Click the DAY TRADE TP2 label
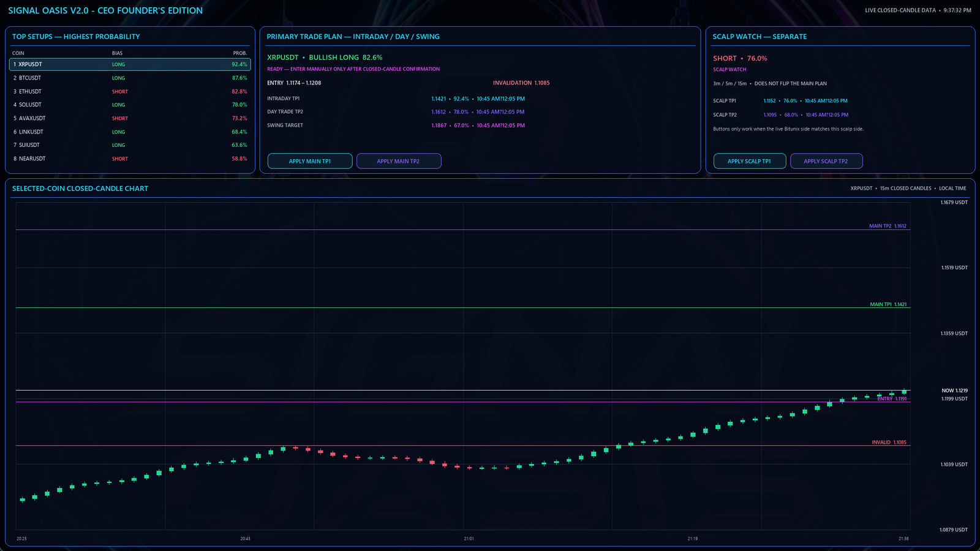The image size is (980, 551). pos(285,112)
